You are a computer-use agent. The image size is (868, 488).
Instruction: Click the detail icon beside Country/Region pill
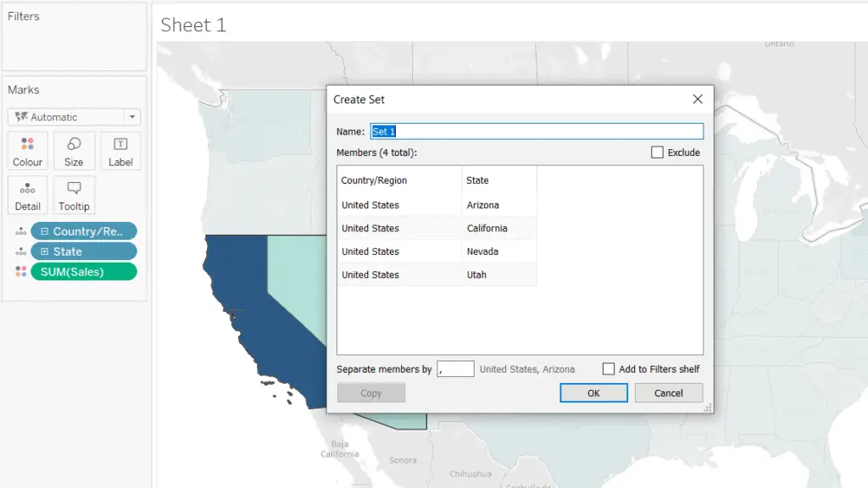coord(20,231)
